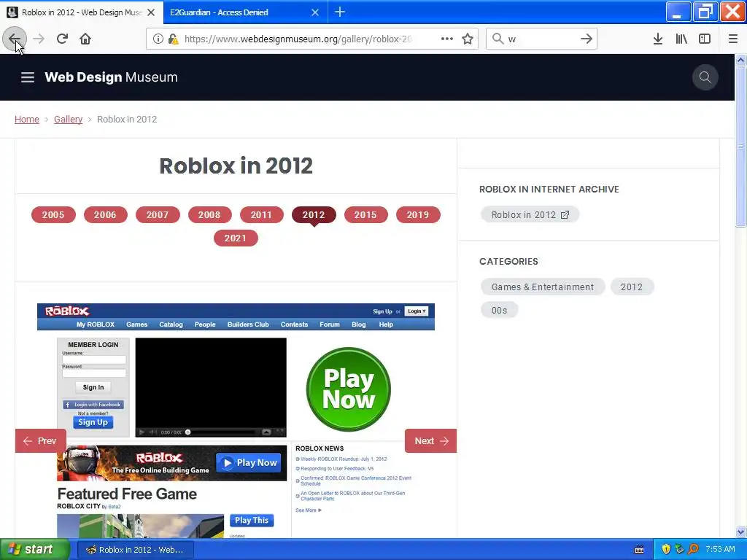747x560 pixels.
Task: Click the browser search input field
Action: coord(542,39)
